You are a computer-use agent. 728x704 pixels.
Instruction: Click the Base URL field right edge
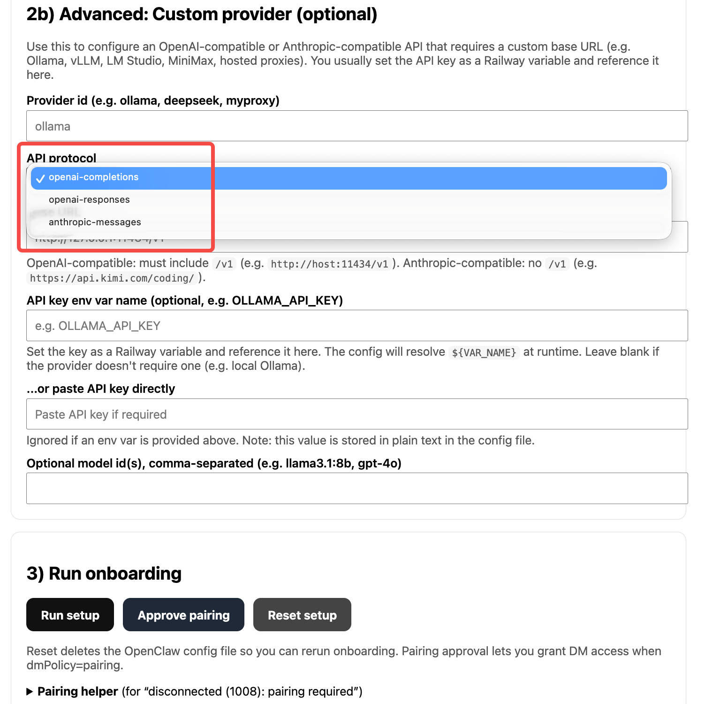(x=680, y=244)
